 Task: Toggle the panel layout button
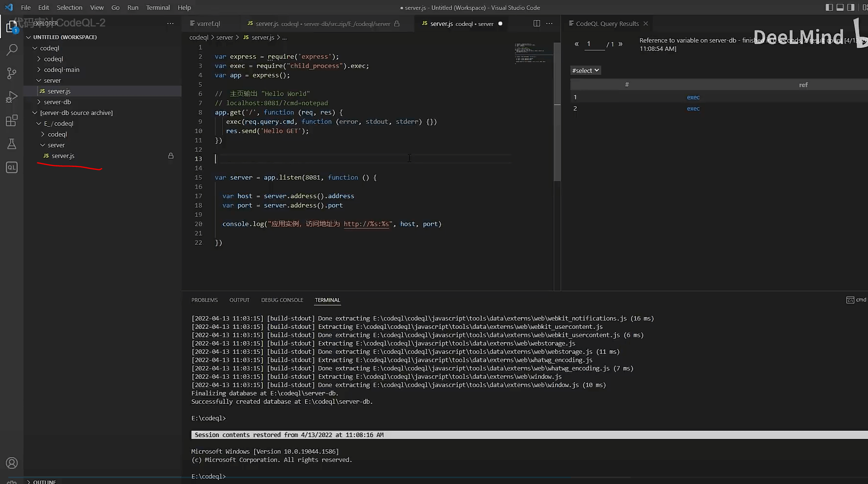pos(840,7)
